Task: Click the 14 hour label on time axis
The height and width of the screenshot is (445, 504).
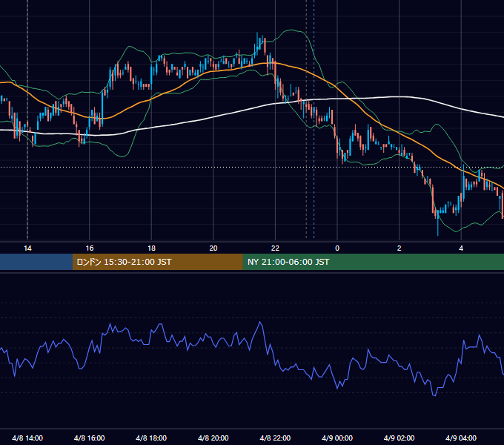Action: (27, 248)
